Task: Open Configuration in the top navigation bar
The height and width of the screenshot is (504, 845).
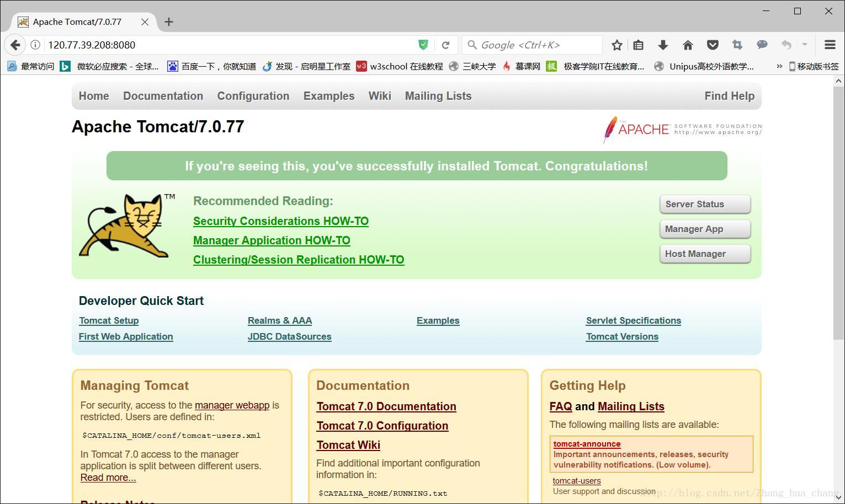Action: tap(253, 96)
